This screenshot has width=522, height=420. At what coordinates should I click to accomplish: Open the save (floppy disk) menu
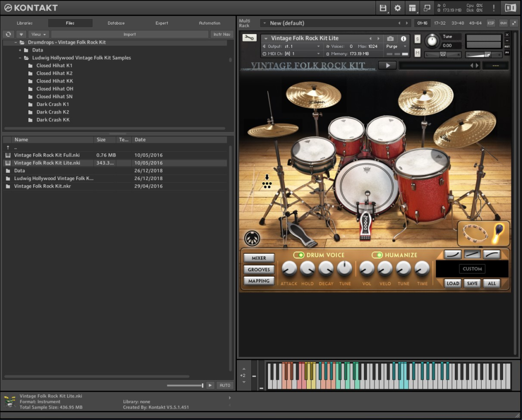pyautogui.click(x=383, y=8)
